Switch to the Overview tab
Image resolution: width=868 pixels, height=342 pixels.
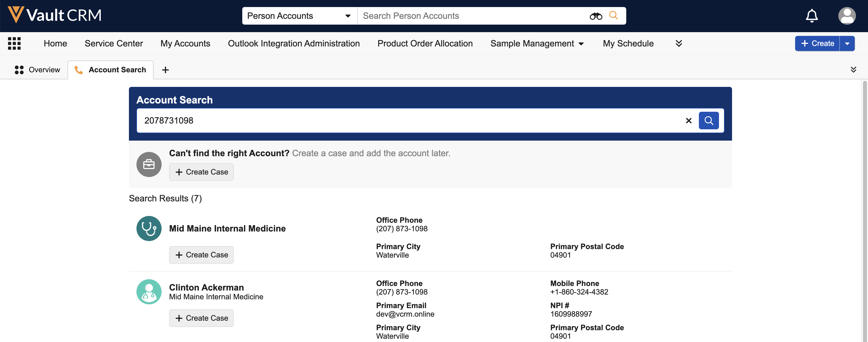click(37, 70)
